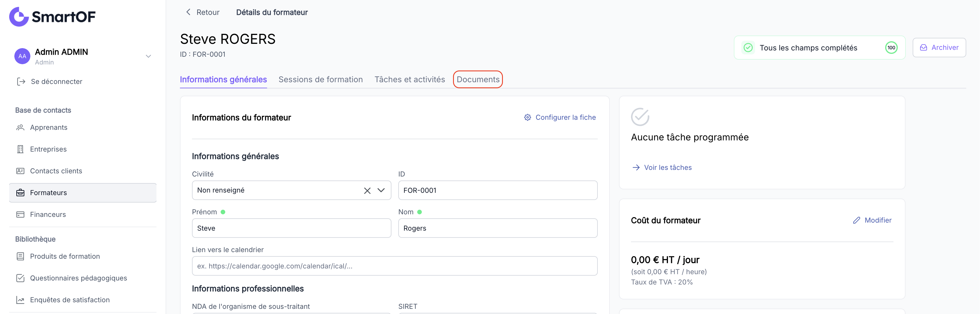
Task: Click the Apprenants people icon
Action: 20,127
